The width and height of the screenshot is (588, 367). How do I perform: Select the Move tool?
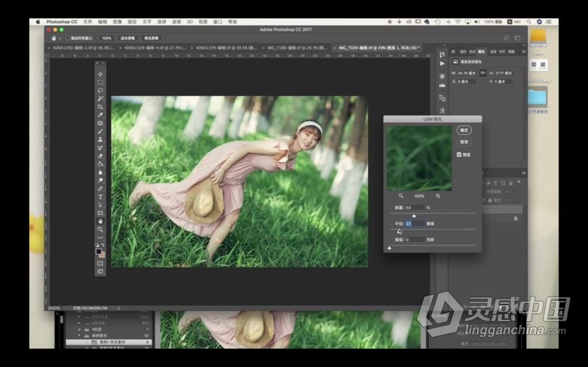tap(100, 74)
